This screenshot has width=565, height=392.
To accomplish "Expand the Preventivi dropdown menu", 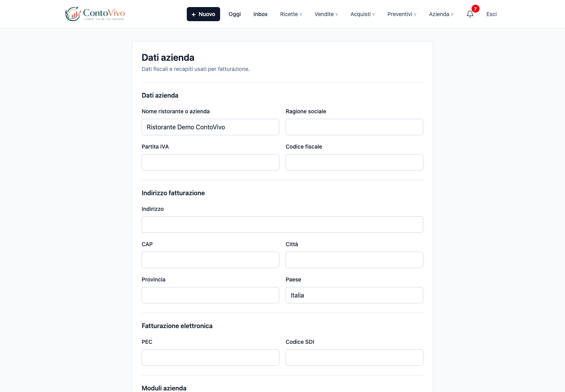I will tap(402, 14).
